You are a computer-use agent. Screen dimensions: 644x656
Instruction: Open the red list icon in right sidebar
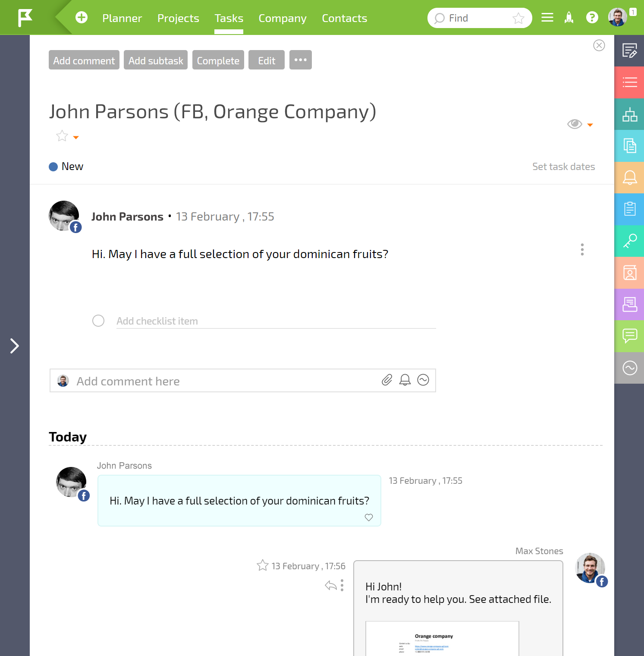coord(629,82)
